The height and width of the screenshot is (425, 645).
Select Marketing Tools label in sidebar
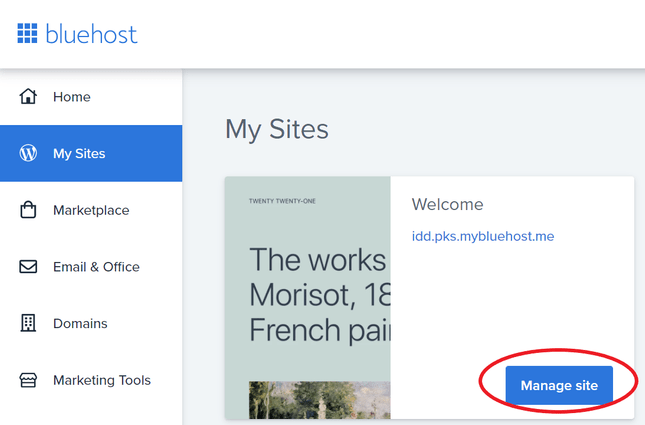click(x=102, y=380)
